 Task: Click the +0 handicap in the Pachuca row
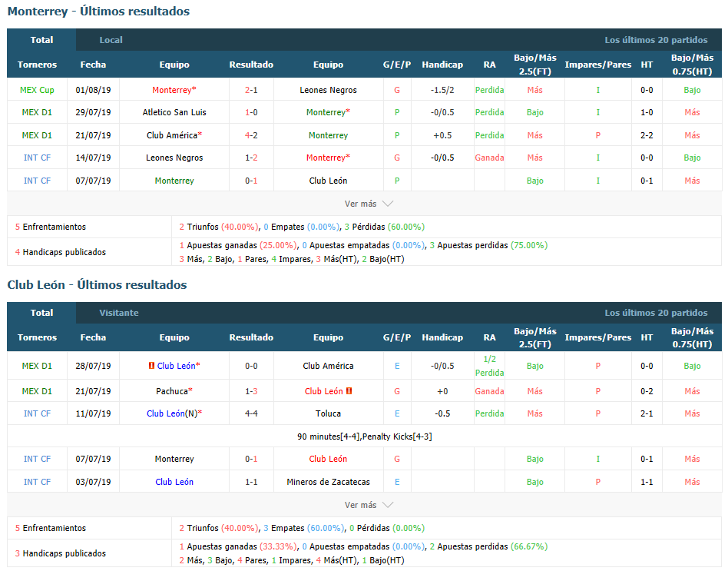(442, 391)
